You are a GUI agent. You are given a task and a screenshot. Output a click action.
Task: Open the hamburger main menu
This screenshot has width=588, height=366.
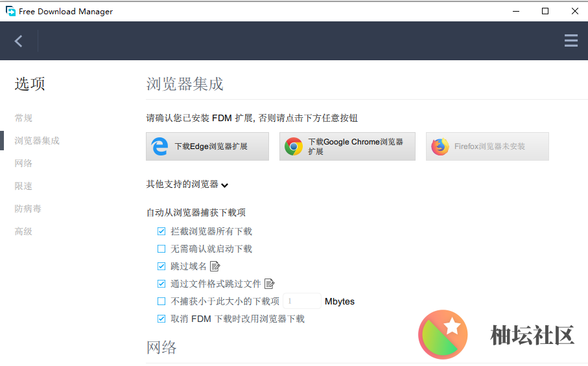click(x=570, y=40)
